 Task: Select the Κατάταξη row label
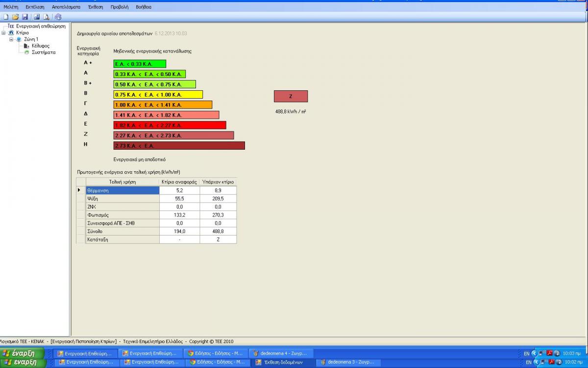click(122, 239)
